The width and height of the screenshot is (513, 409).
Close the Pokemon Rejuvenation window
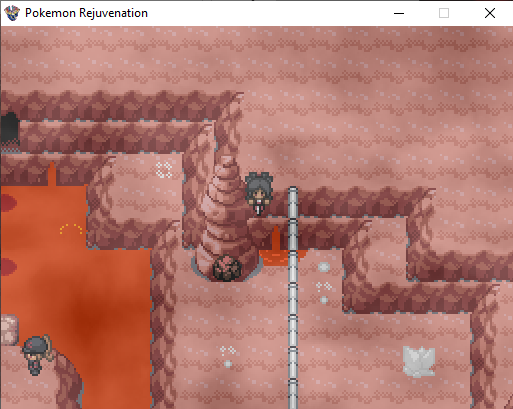point(490,13)
